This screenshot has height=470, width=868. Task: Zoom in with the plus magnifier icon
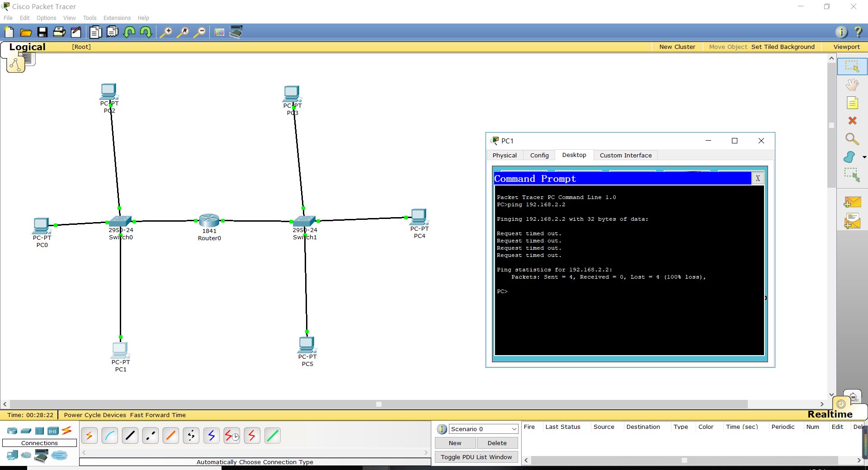tap(166, 32)
